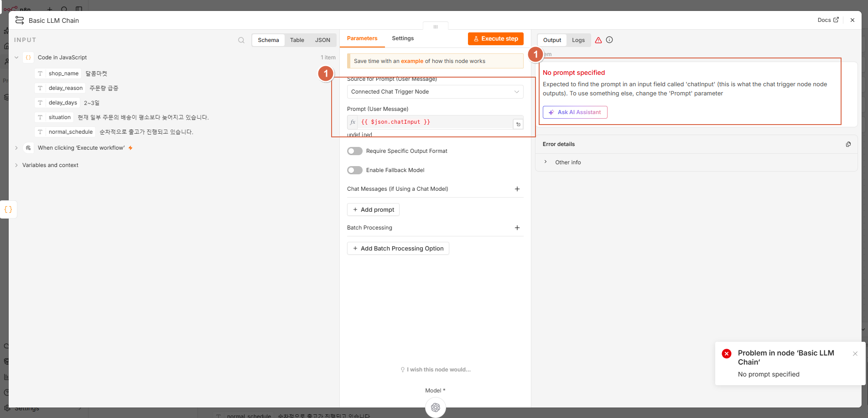Viewport: 868px width, 418px height.
Task: Select the shop_name field pill
Action: coord(58,73)
